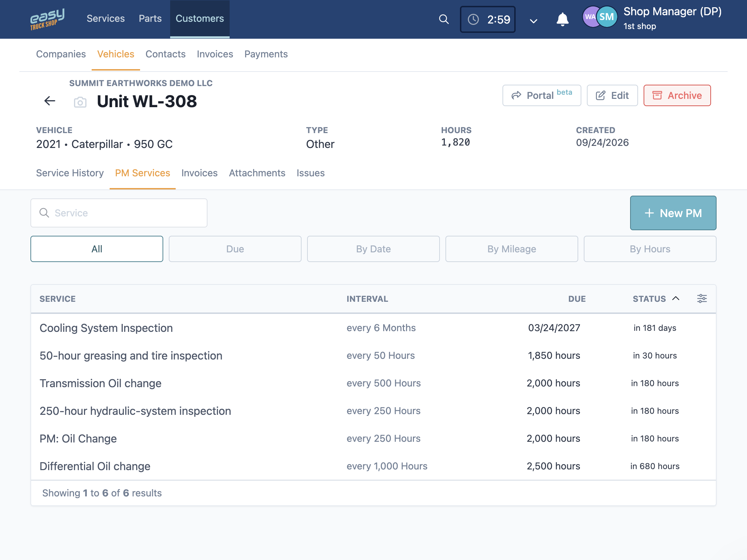Select the Due filter option
The image size is (747, 560).
(235, 249)
